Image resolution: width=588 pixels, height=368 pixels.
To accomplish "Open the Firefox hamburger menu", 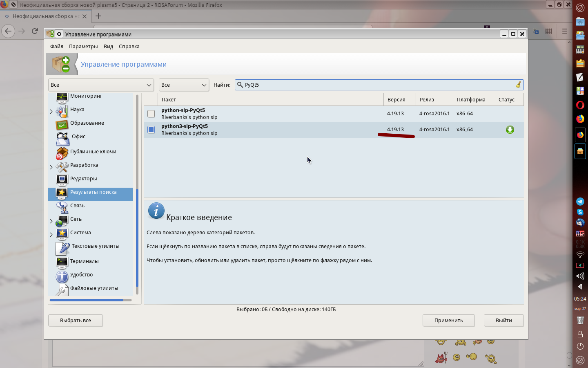I will [565, 31].
